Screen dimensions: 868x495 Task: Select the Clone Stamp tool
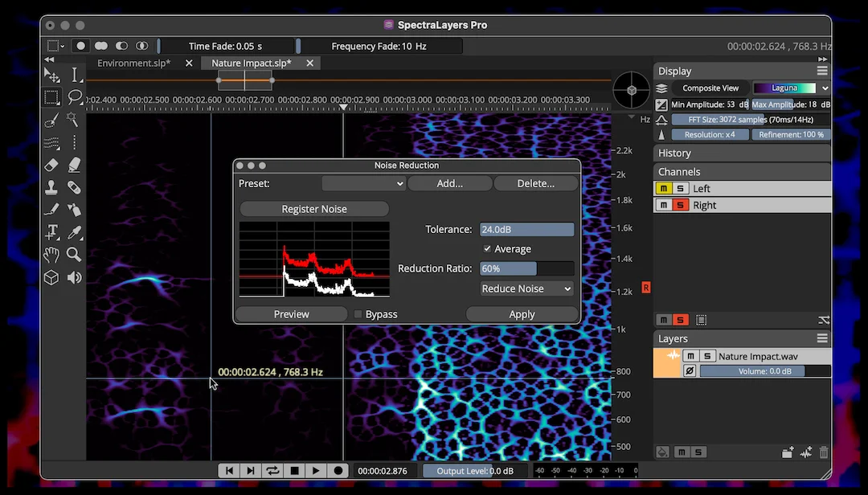point(51,188)
